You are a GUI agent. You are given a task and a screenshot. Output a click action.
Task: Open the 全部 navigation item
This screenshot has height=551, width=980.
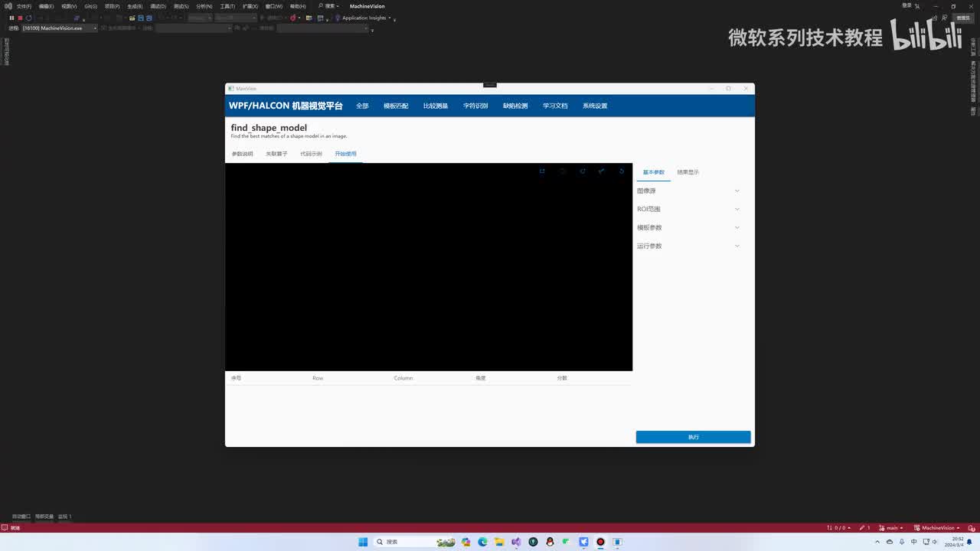pyautogui.click(x=362, y=106)
